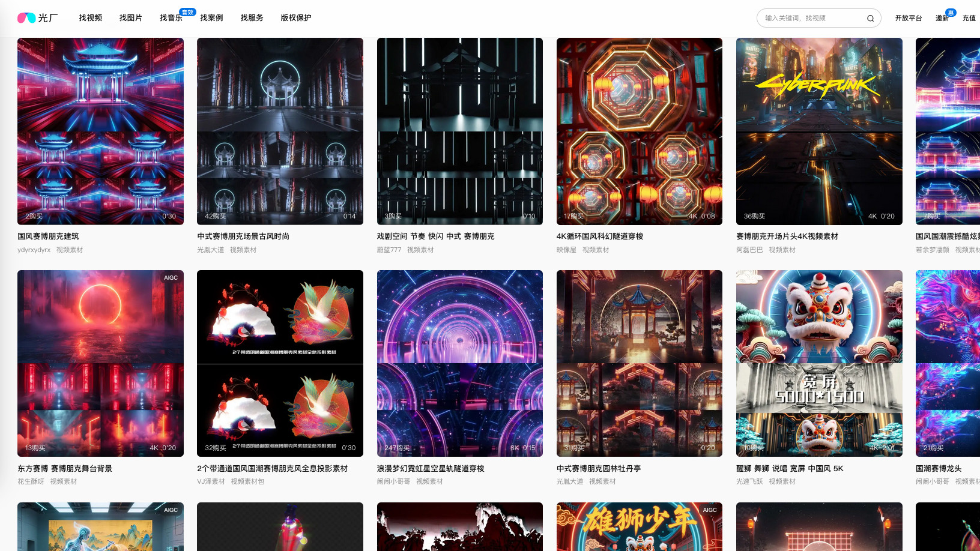Open author under 中式赛博朋克场景古风时尚
The width and height of the screenshot is (980, 551).
coord(210,250)
